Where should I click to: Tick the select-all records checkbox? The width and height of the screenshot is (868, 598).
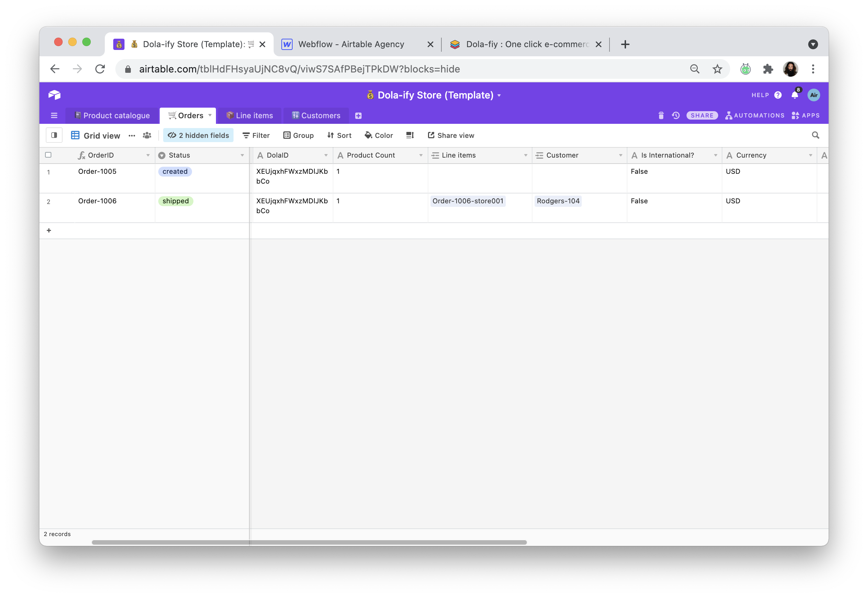click(48, 155)
